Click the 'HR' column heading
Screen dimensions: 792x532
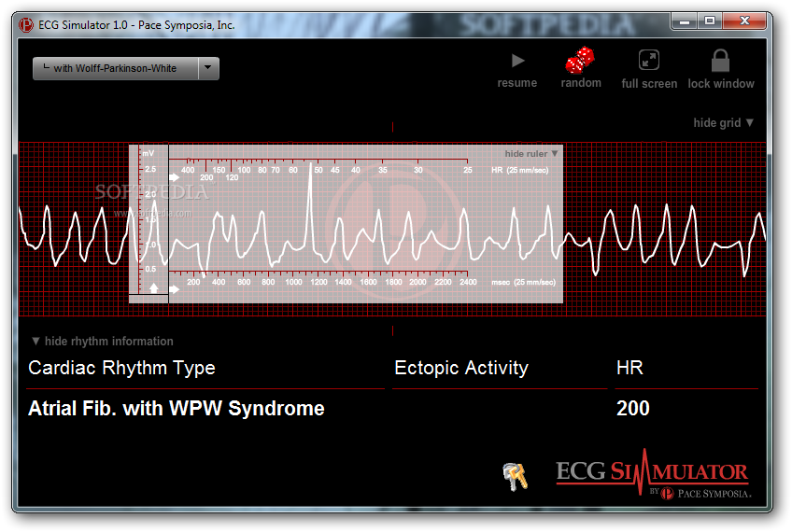[629, 368]
